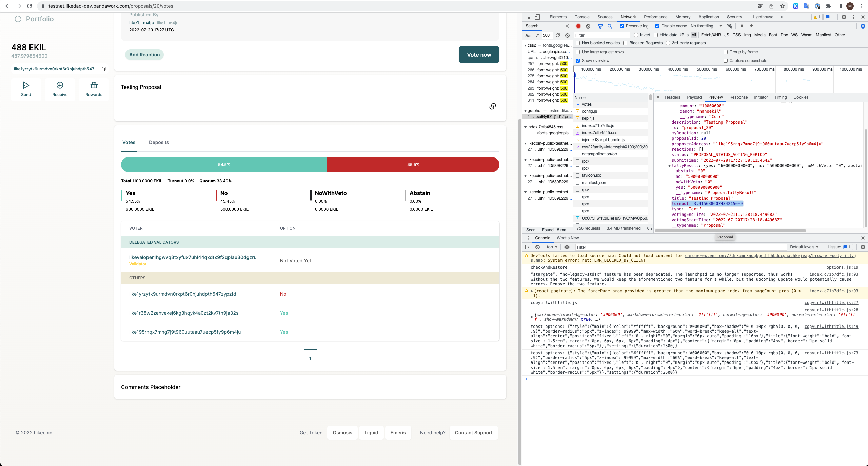Enable the Invert filter checkbox

point(636,35)
